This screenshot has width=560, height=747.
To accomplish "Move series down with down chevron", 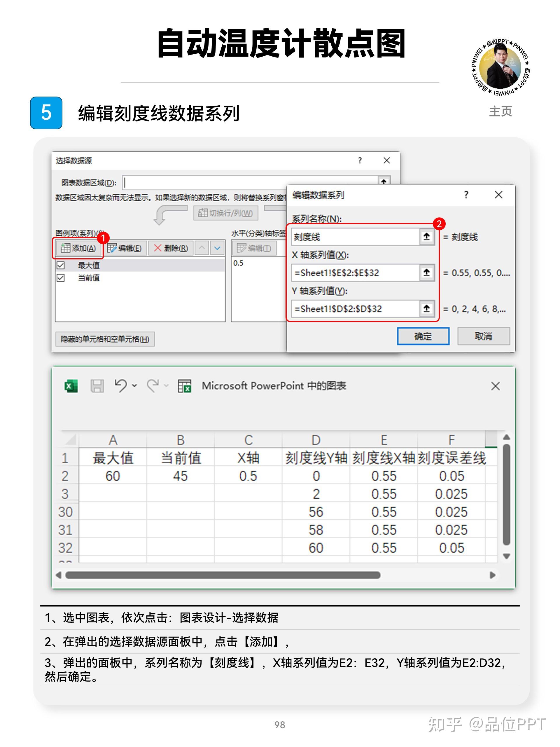I will [217, 248].
